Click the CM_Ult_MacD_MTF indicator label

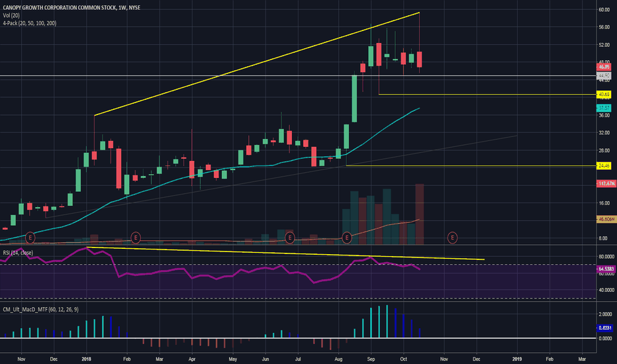pos(40,309)
